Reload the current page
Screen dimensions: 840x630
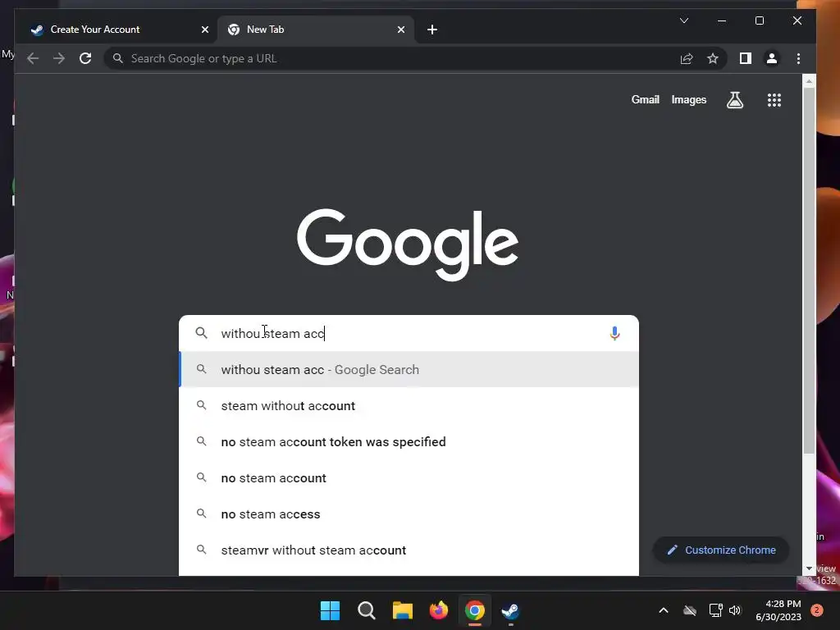[x=85, y=58]
